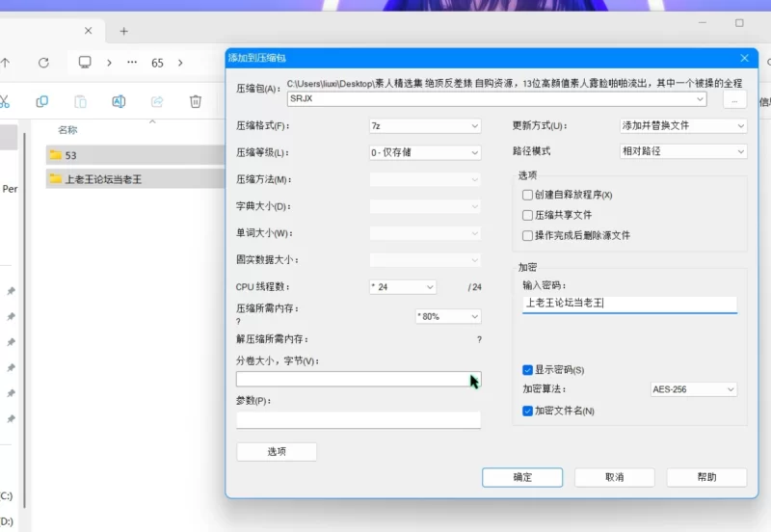Check 创建自释放程序 checkbox
The image size is (771, 532).
click(x=527, y=195)
